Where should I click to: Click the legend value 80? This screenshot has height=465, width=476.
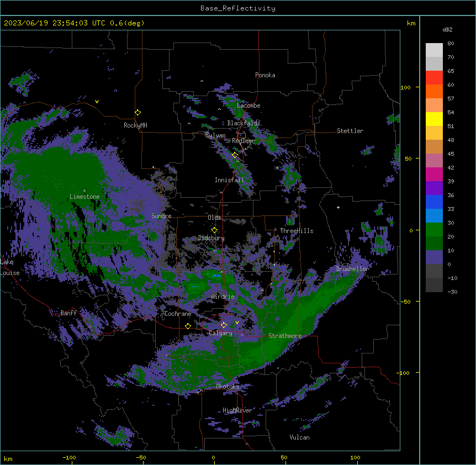tap(451, 44)
